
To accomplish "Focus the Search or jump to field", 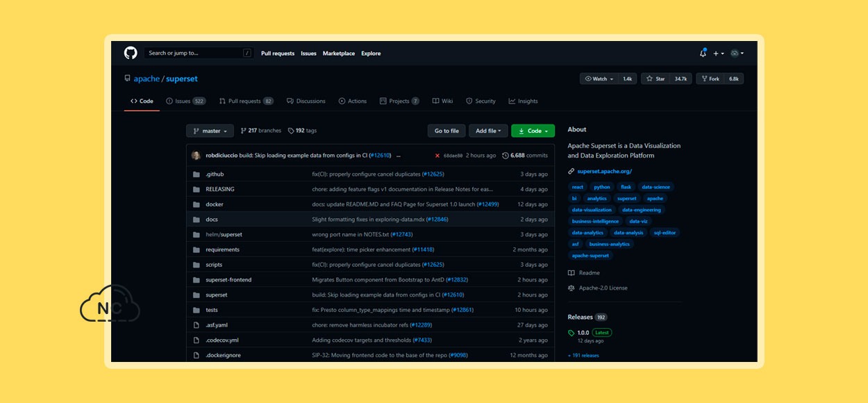I will (x=200, y=53).
